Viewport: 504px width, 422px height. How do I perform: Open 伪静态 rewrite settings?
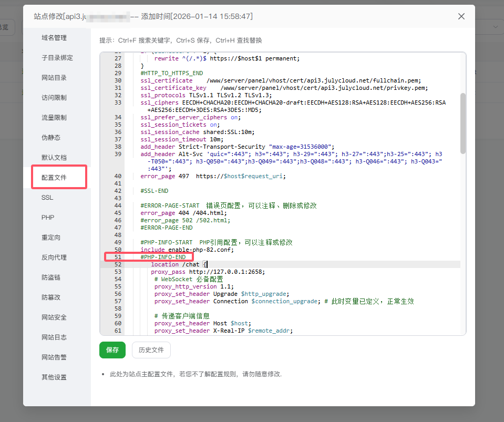[51, 138]
